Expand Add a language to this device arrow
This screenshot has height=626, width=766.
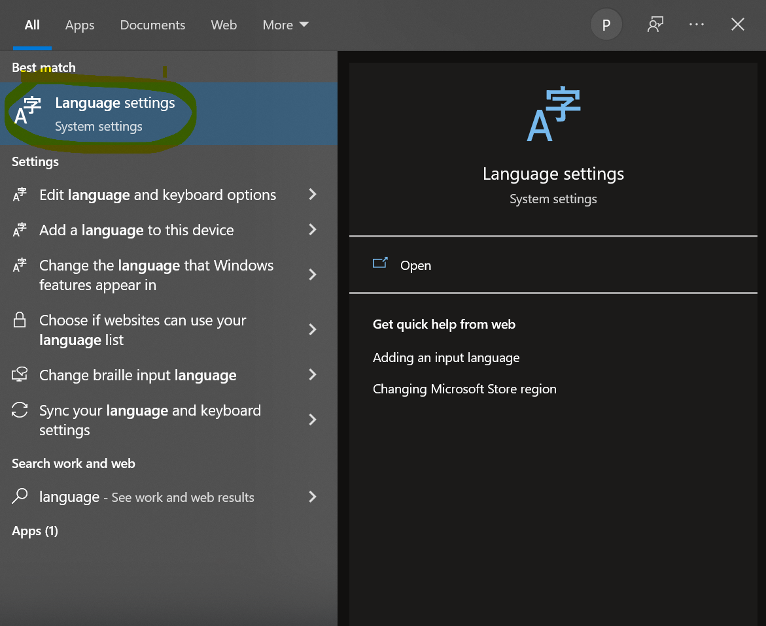[313, 230]
